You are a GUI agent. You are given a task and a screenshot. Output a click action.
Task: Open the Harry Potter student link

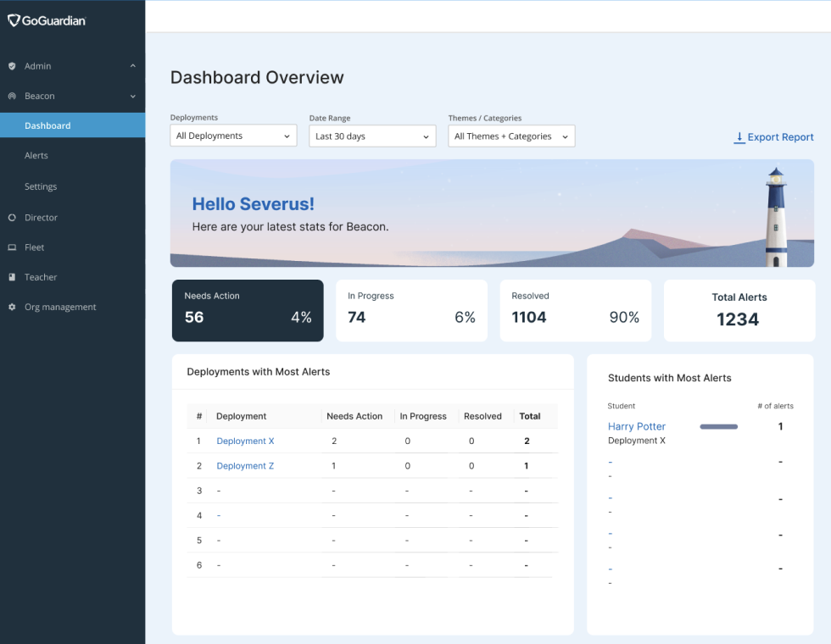[637, 426]
